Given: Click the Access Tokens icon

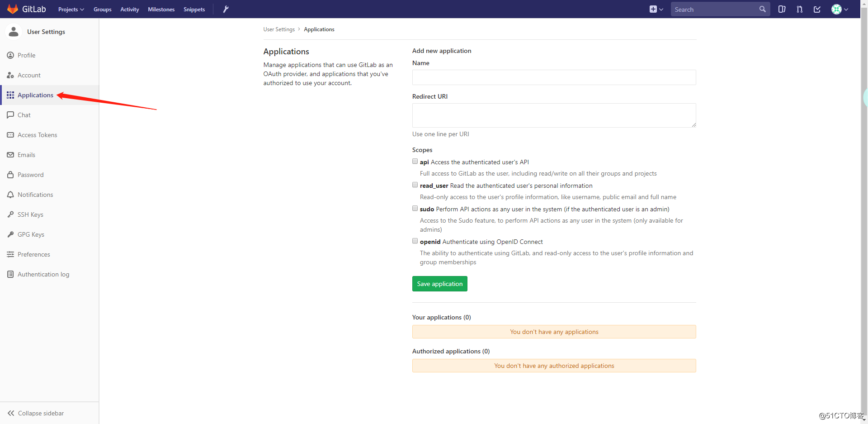Looking at the screenshot, I should [x=10, y=135].
